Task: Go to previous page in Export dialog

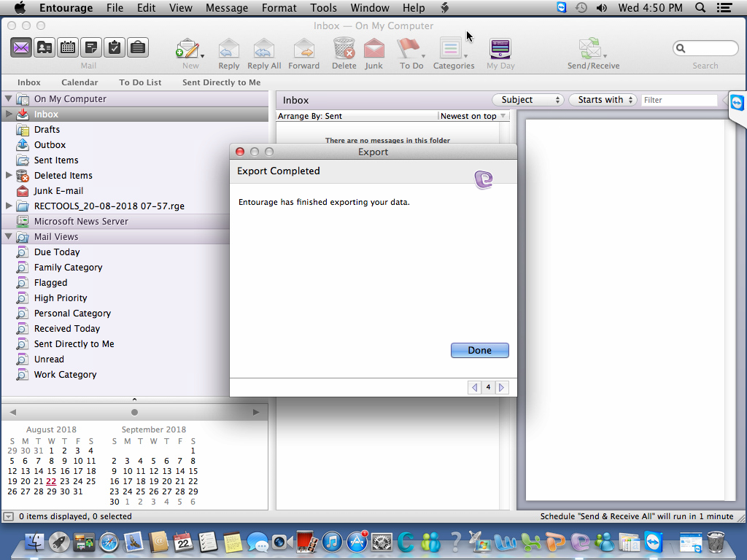Action: pos(474,388)
